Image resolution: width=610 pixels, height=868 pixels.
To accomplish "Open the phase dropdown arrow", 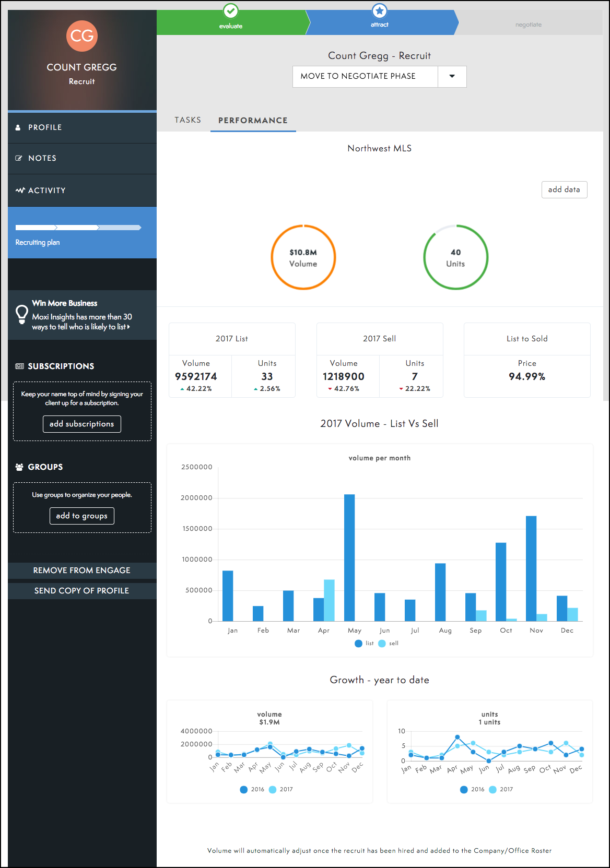I will [x=452, y=77].
